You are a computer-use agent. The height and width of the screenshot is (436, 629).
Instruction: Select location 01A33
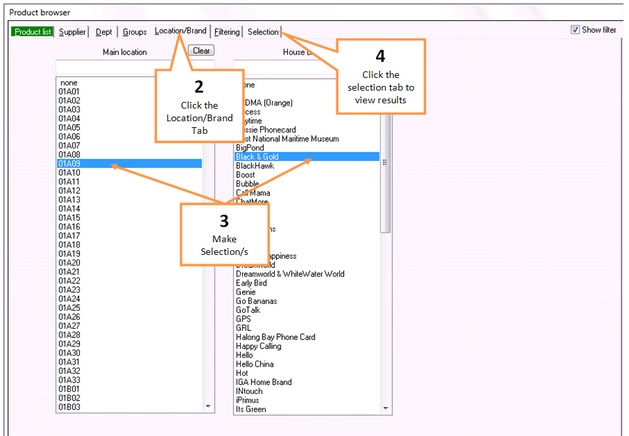129,380
